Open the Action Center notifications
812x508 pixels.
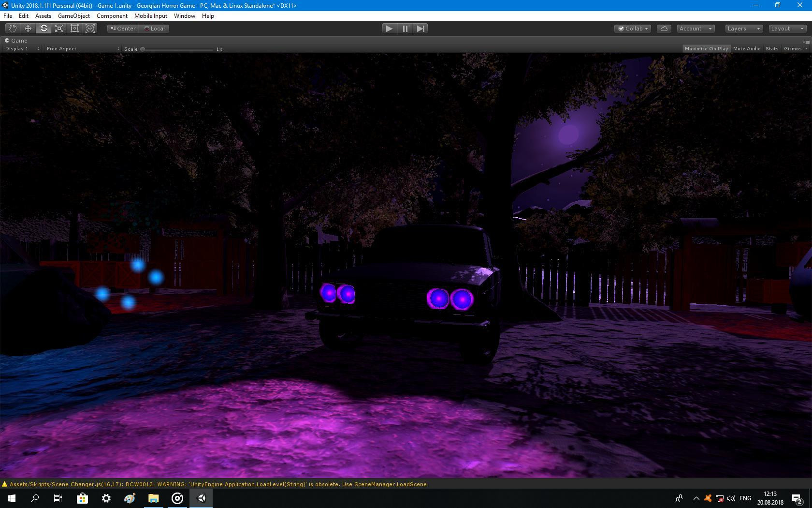[797, 498]
